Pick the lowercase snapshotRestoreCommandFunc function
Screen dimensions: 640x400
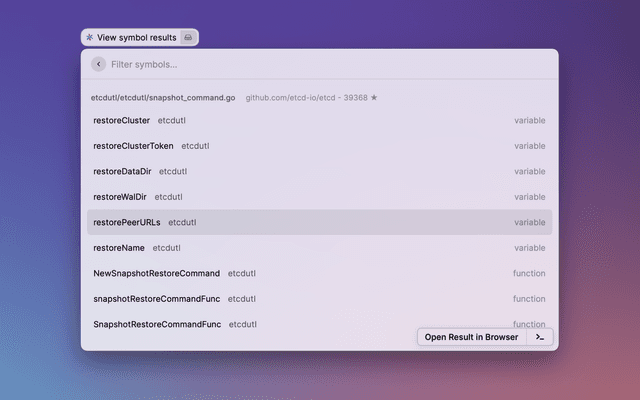click(x=156, y=299)
